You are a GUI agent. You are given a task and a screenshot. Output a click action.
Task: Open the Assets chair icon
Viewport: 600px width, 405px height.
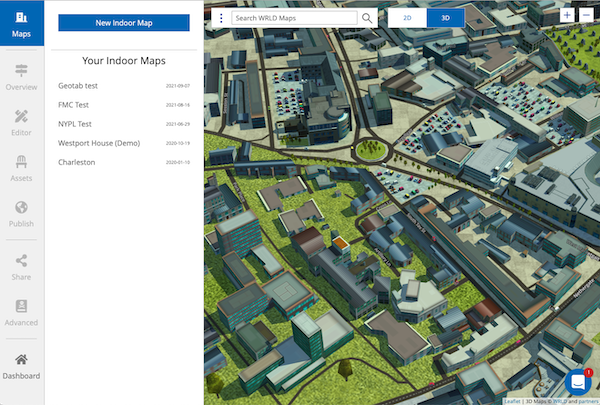[x=21, y=167]
